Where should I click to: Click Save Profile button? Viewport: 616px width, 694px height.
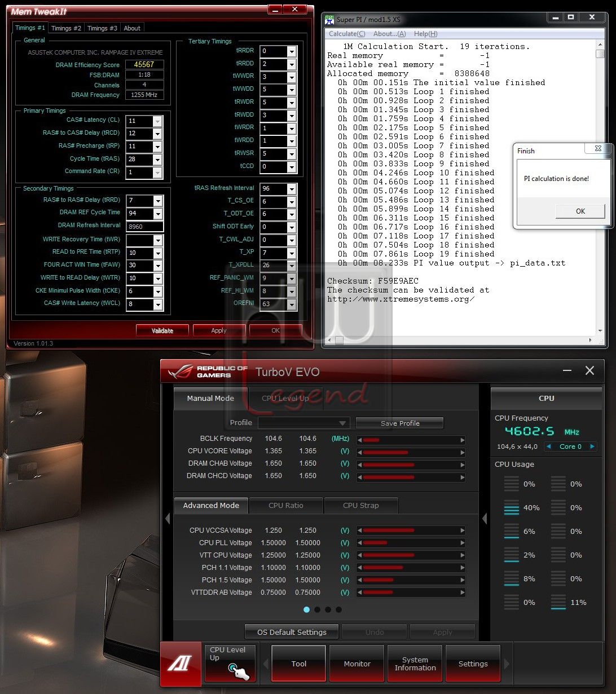click(400, 423)
